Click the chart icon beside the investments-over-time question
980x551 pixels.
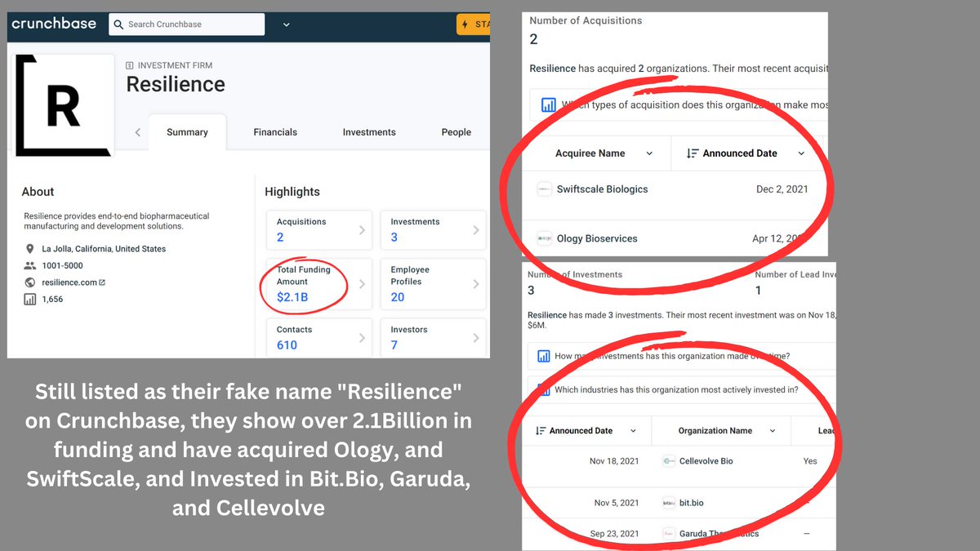tap(543, 356)
